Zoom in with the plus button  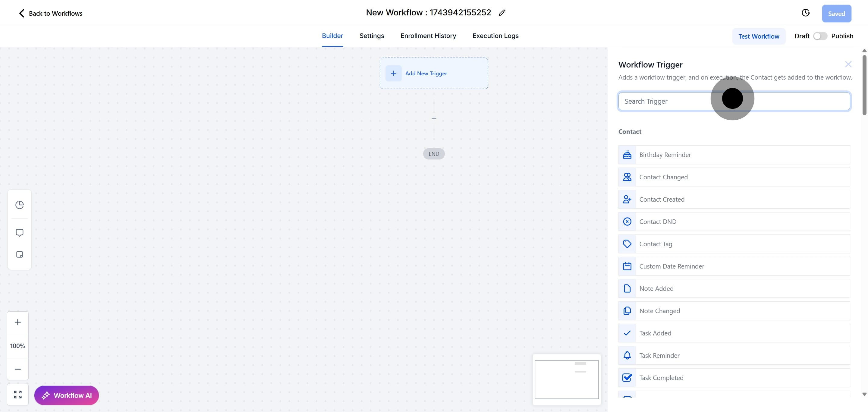click(x=18, y=322)
